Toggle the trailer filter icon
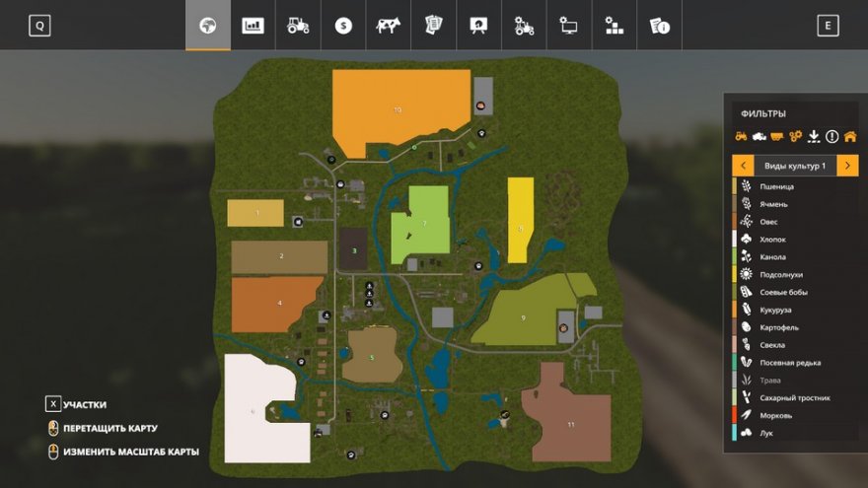 [777, 136]
